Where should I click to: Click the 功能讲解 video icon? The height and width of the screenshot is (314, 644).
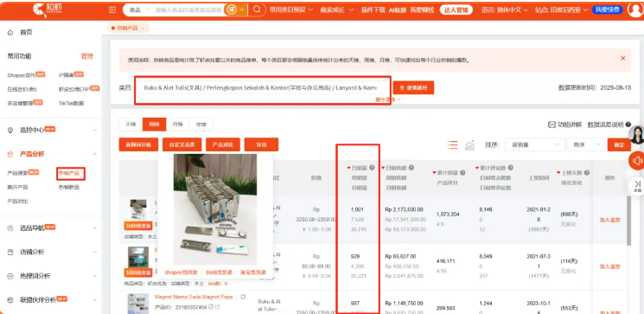pyautogui.click(x=552, y=124)
